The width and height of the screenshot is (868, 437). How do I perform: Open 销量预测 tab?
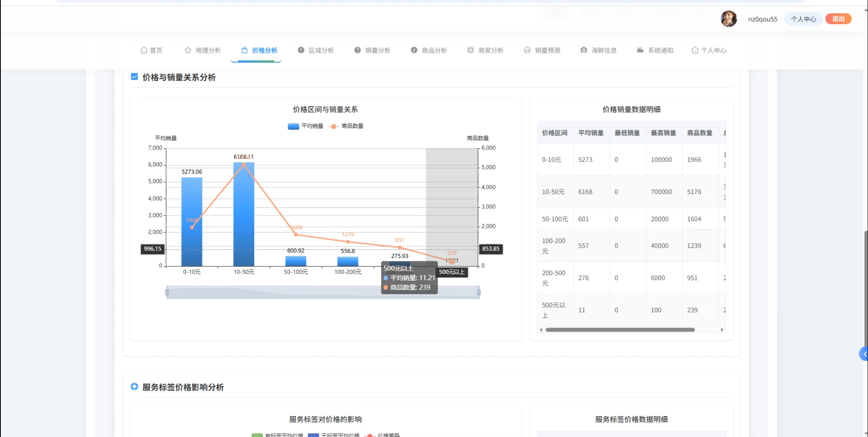tap(542, 50)
